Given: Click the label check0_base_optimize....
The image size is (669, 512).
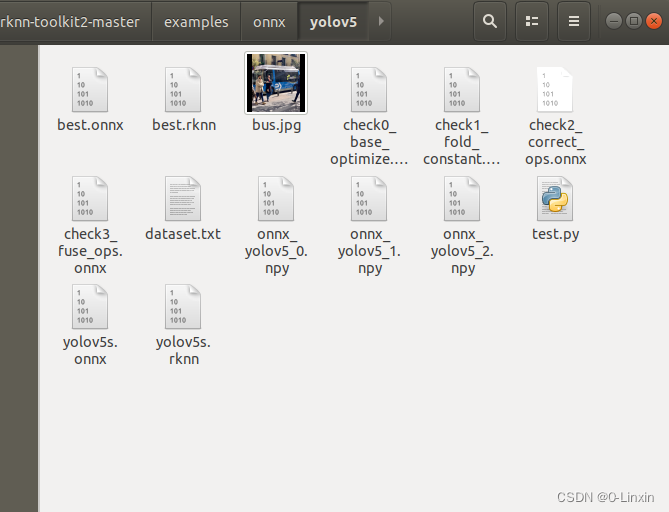Looking at the screenshot, I should [369, 142].
